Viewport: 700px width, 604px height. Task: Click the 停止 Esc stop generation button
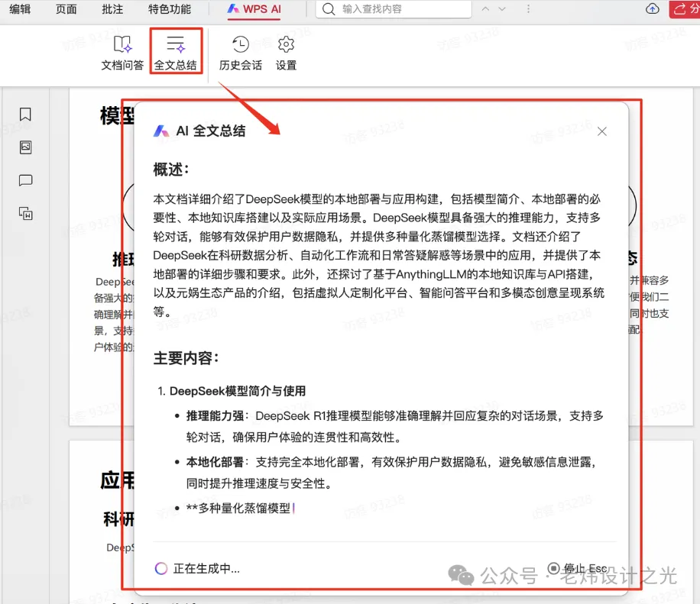[x=577, y=568]
